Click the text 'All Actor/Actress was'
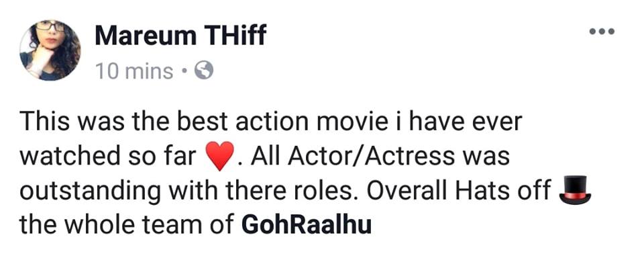 click(380, 157)
